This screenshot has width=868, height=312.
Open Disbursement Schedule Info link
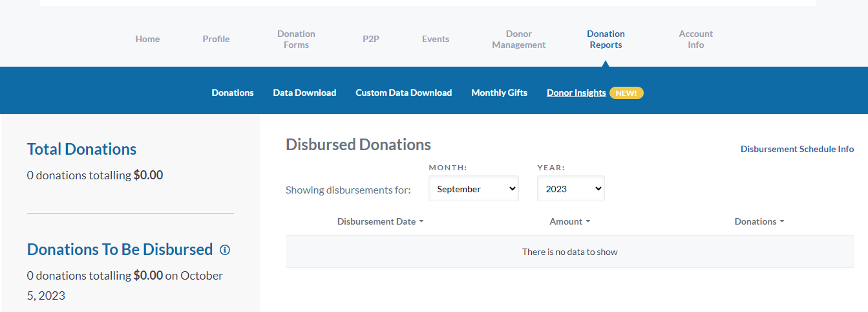pos(797,149)
